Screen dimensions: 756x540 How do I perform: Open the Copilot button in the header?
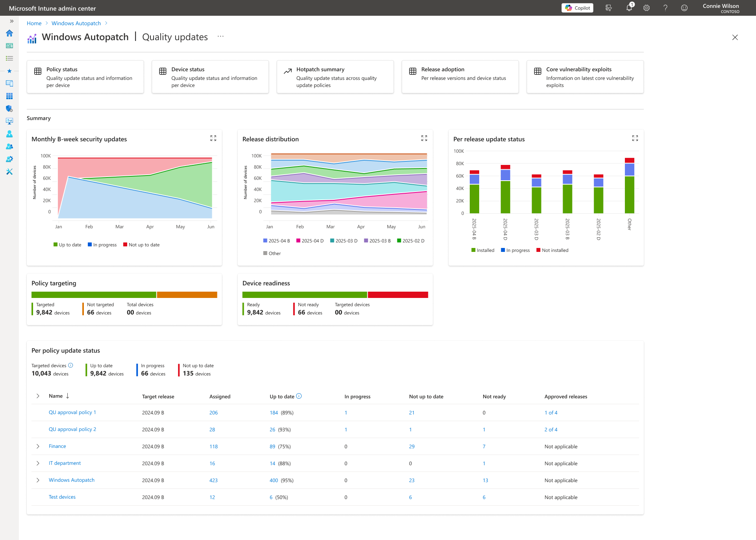(577, 8)
